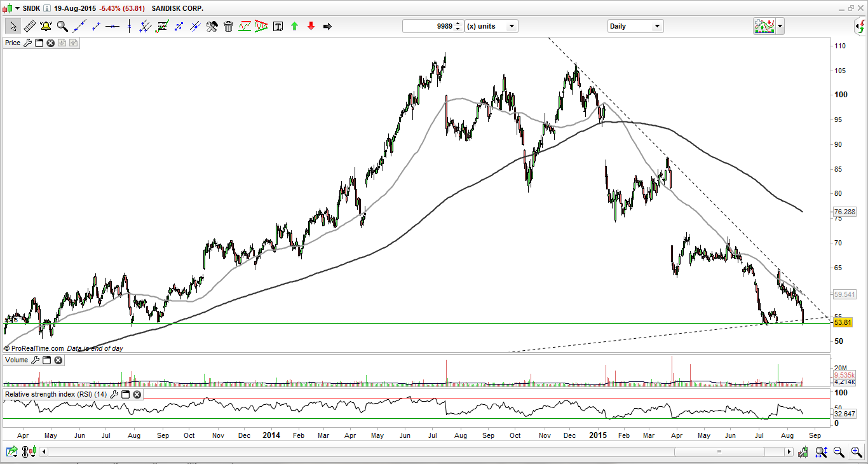Pick the crossed lines drawing tool
868x464 pixels.
click(195, 26)
